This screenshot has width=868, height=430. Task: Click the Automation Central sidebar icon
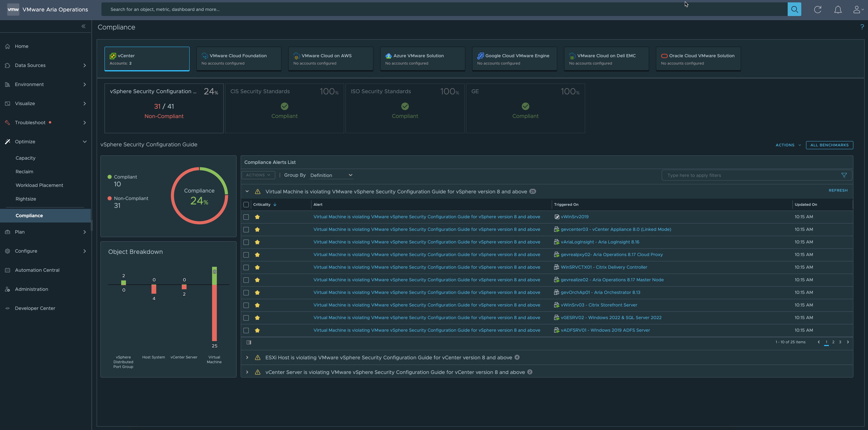pyautogui.click(x=7, y=270)
